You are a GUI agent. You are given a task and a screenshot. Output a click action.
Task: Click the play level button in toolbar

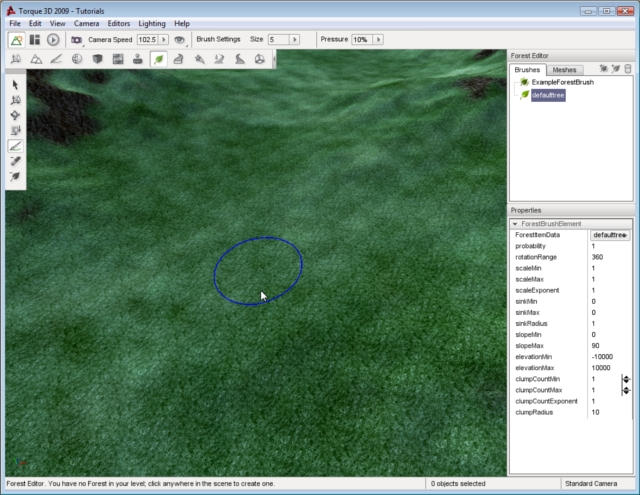point(53,39)
